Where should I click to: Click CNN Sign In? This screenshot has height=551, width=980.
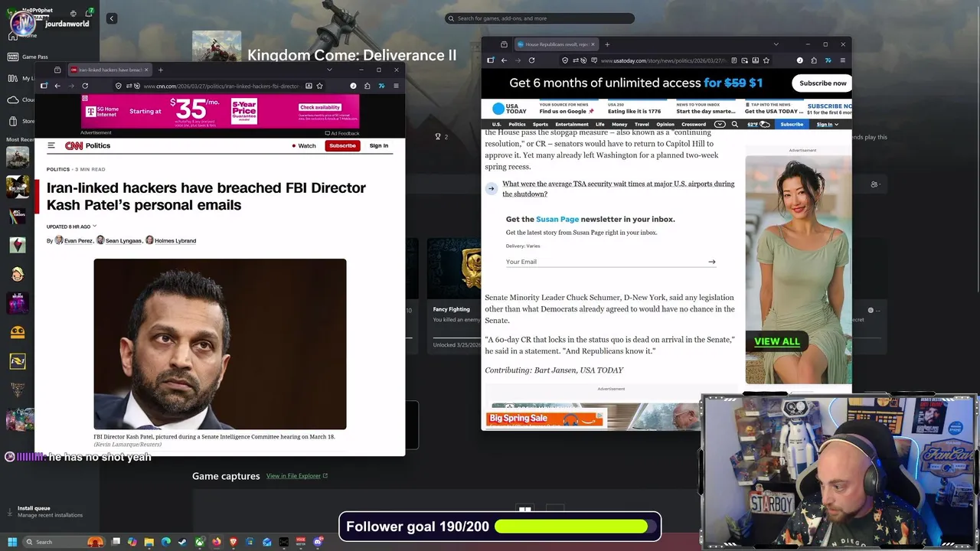[x=379, y=145]
